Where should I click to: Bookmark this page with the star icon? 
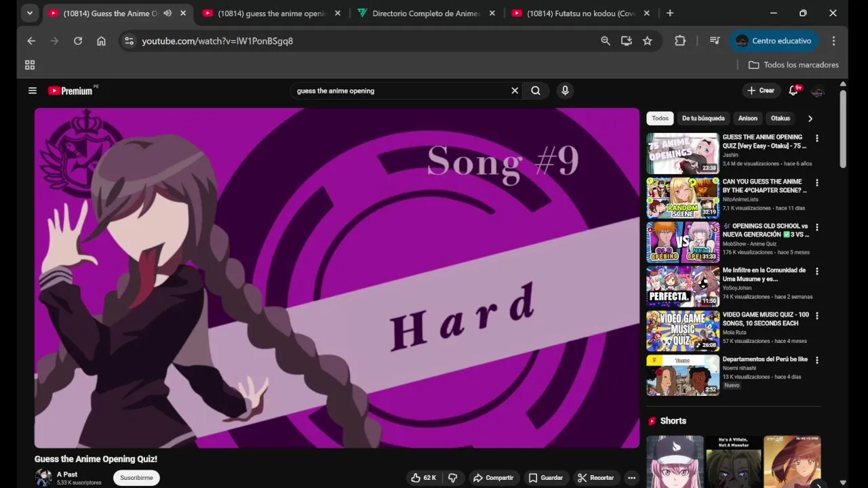click(648, 41)
